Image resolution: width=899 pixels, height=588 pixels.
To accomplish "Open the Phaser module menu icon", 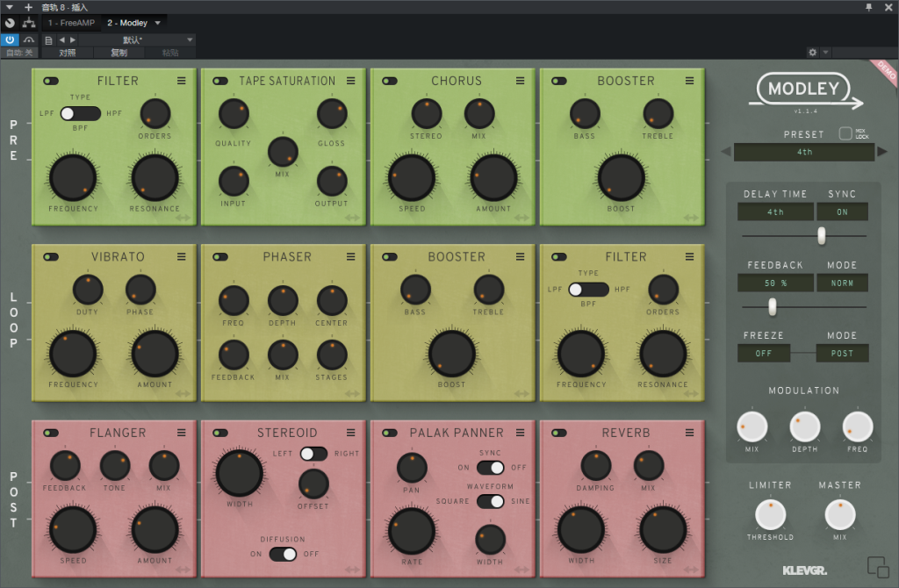I will point(351,257).
